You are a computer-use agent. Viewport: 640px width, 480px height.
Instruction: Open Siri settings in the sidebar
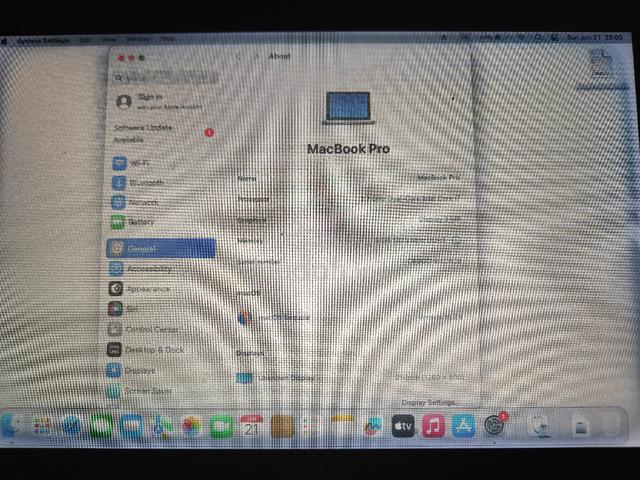(161, 309)
